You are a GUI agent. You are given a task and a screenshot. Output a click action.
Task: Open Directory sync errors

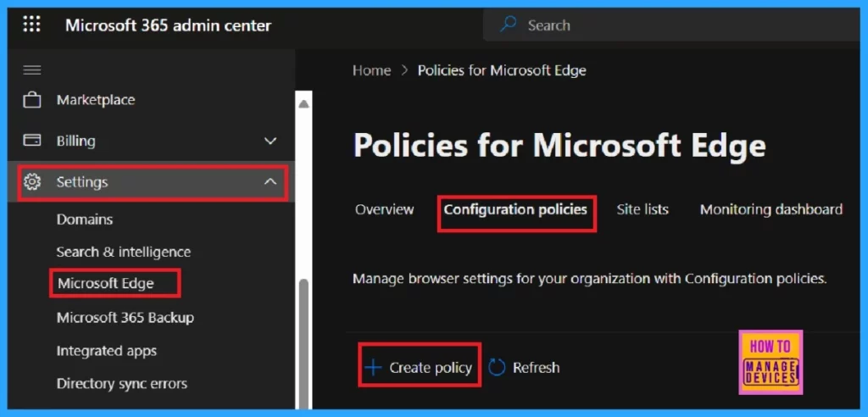pyautogui.click(x=122, y=384)
